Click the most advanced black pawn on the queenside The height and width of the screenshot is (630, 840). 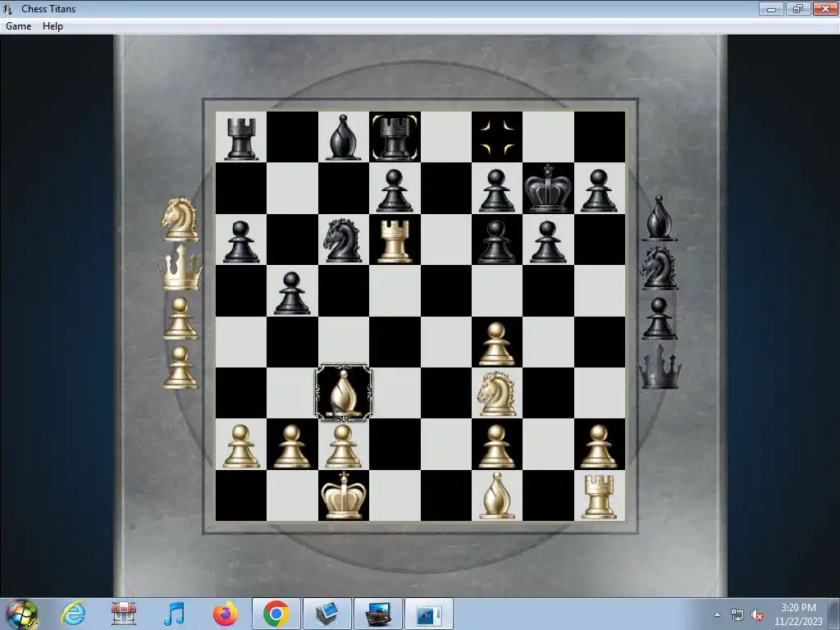292,293
